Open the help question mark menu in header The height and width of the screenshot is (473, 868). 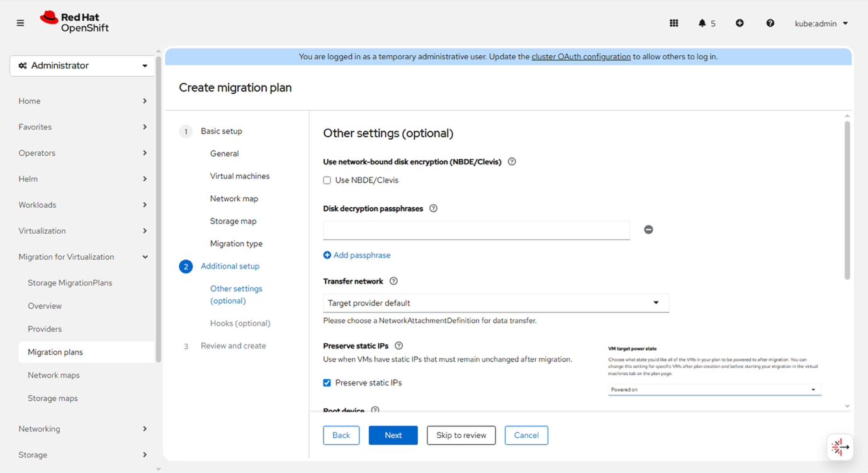pos(770,23)
